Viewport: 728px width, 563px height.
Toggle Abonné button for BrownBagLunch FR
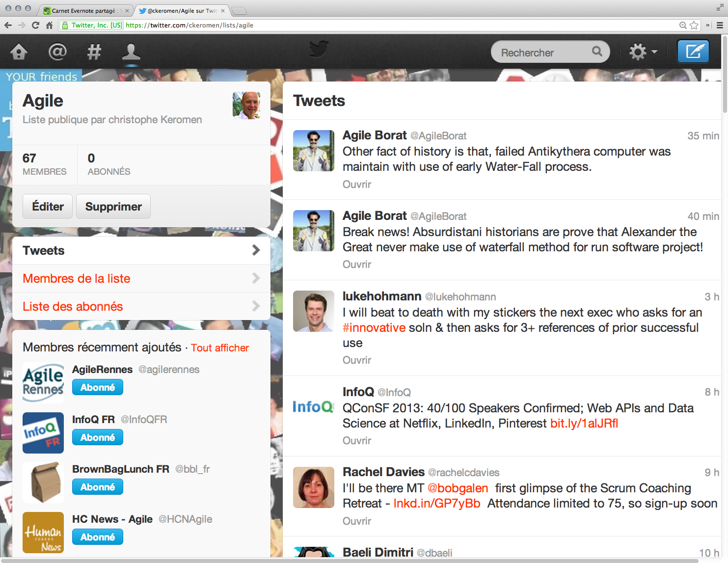(97, 487)
